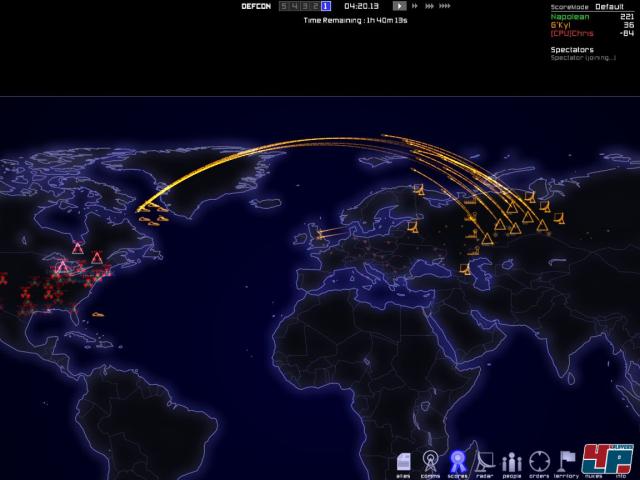Select the lone orange ship near the Bahamas
The height and width of the screenshot is (480, 640).
pos(98,314)
